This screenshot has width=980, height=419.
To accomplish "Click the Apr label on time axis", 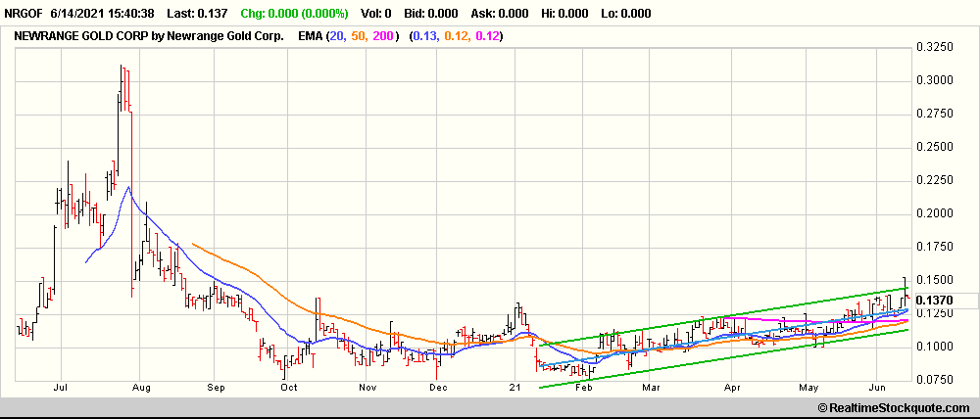I will [x=732, y=389].
